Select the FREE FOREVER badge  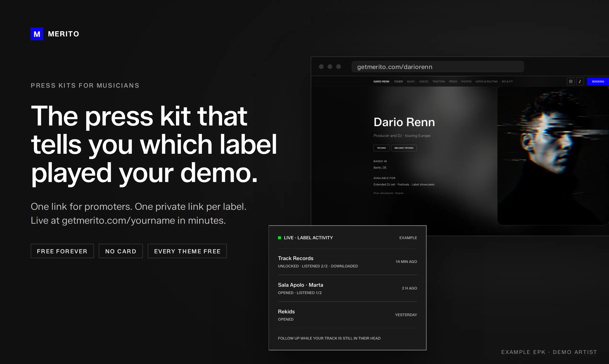point(62,251)
